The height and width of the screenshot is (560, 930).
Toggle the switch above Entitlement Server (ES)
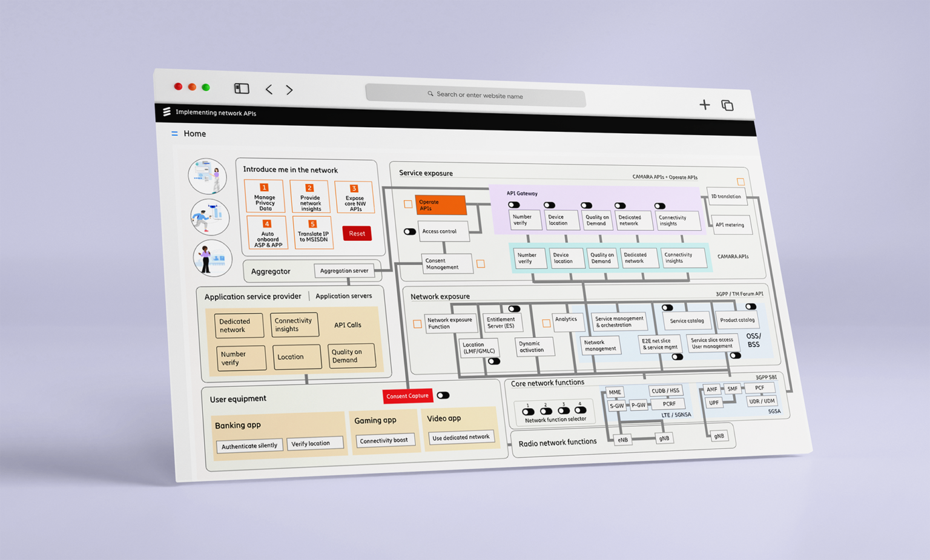point(514,309)
